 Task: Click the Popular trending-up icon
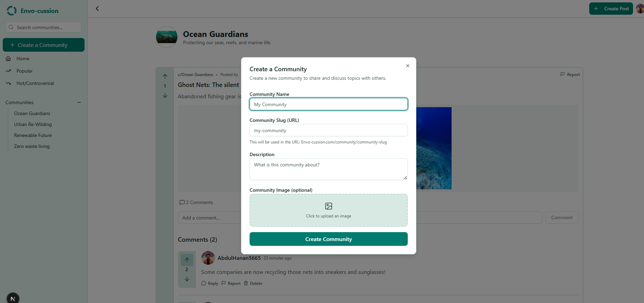8,71
